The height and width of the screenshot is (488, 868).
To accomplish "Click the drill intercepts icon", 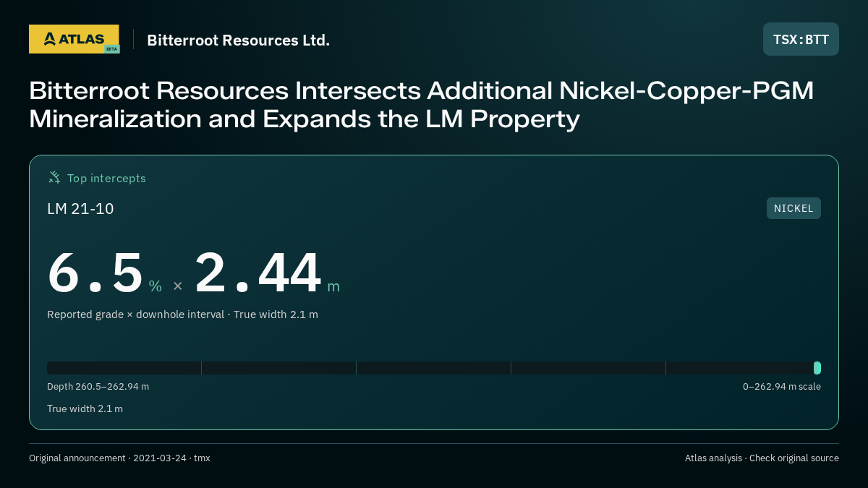I will pos(54,177).
